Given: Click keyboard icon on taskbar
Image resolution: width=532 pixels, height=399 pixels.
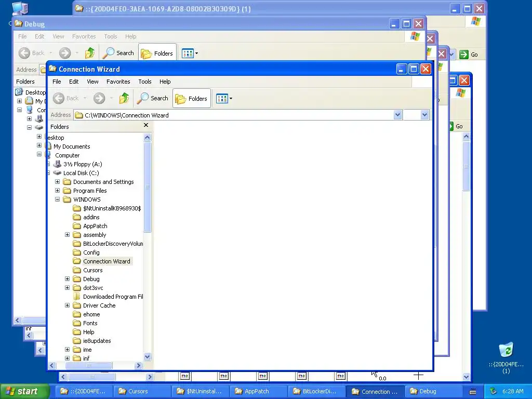Looking at the screenshot, I should [x=473, y=392].
